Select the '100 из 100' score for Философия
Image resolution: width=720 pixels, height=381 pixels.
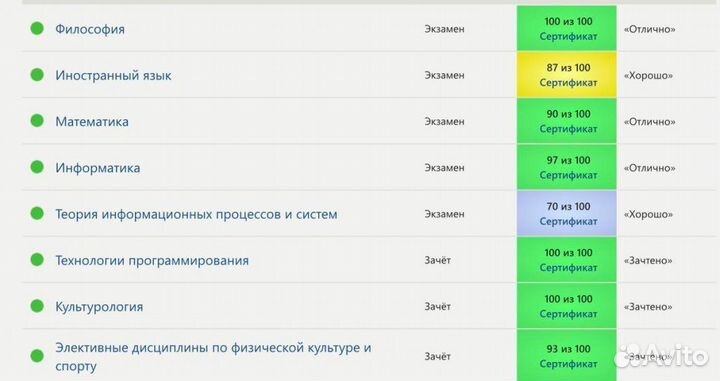point(568,22)
